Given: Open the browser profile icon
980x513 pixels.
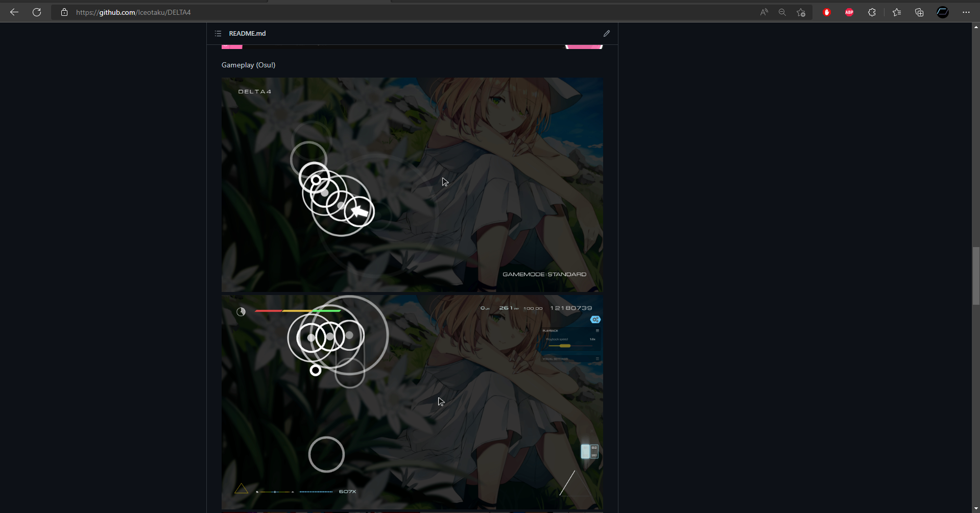Looking at the screenshot, I should (942, 12).
